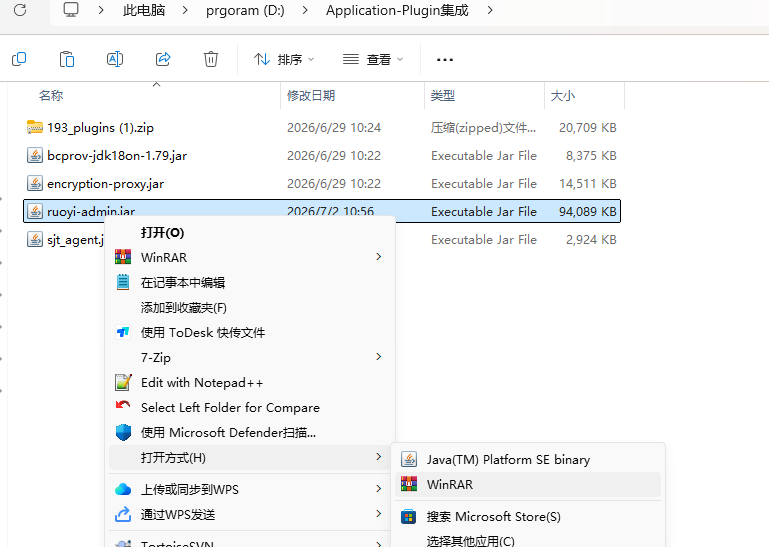Open the 查看 view dropdown
The height and width of the screenshot is (547, 769).
pyautogui.click(x=373, y=59)
